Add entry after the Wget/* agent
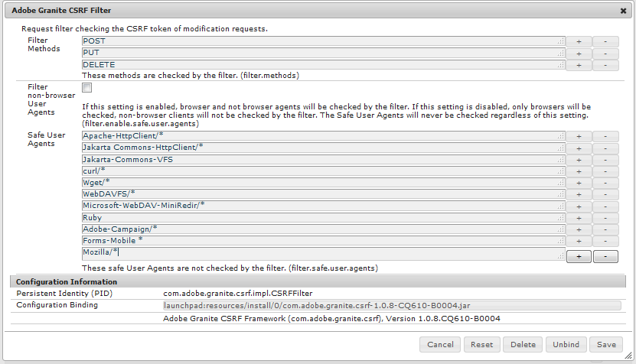The width and height of the screenshot is (636, 364). click(579, 184)
